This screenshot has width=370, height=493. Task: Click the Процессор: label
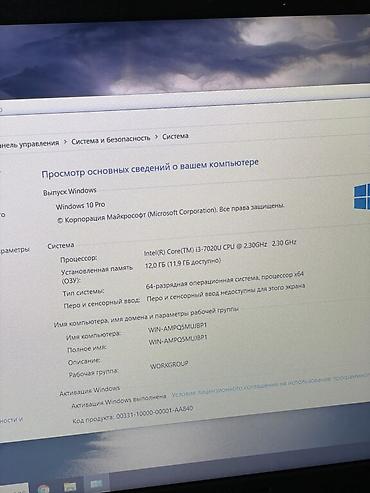(79, 258)
